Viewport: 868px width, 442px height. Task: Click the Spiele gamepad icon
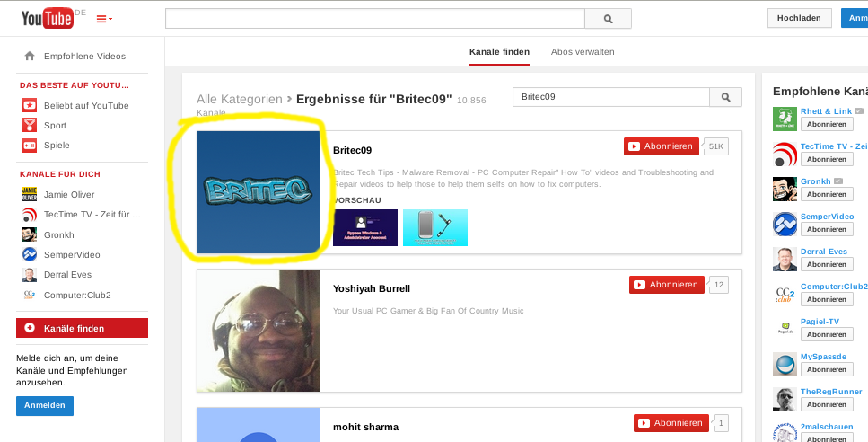point(30,146)
